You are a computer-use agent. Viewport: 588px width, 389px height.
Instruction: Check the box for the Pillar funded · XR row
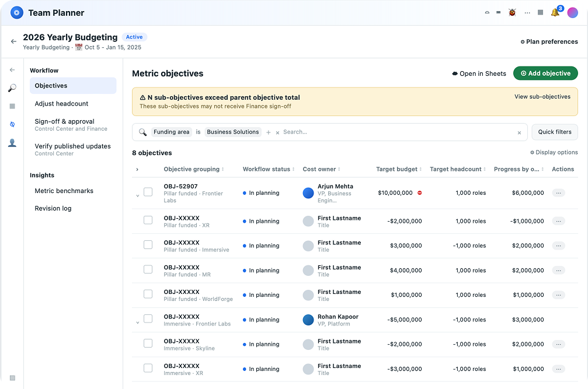[x=148, y=220]
